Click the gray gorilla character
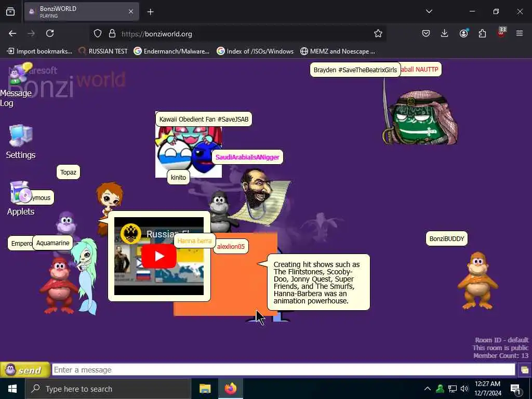The width and height of the screenshot is (532, 399). (220, 210)
